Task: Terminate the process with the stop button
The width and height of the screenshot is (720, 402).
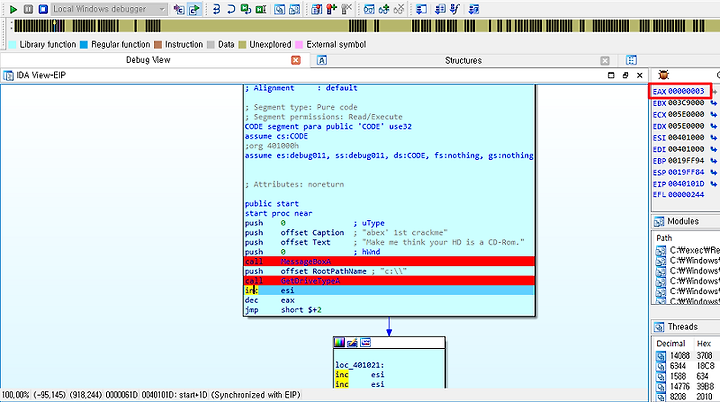Action: 43,9
